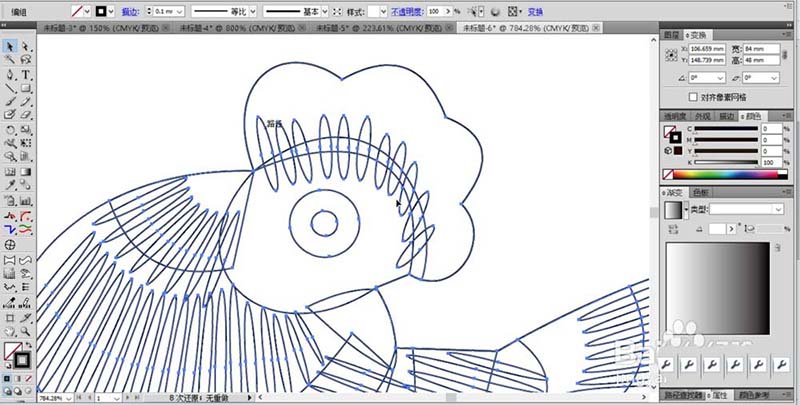Select the Pencil tool
Image resolution: width=800 pixels, height=405 pixels.
pyautogui.click(x=26, y=102)
